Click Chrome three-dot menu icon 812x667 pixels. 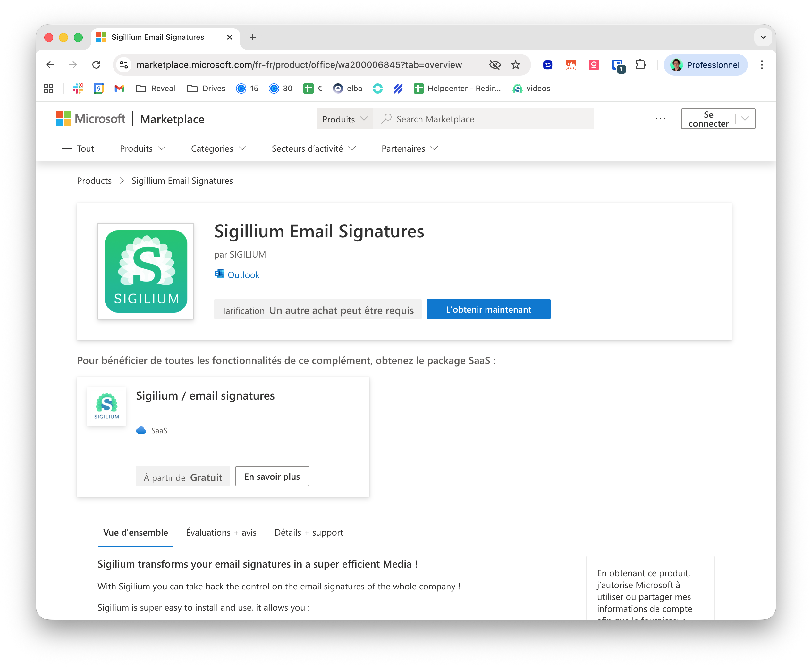tap(761, 65)
